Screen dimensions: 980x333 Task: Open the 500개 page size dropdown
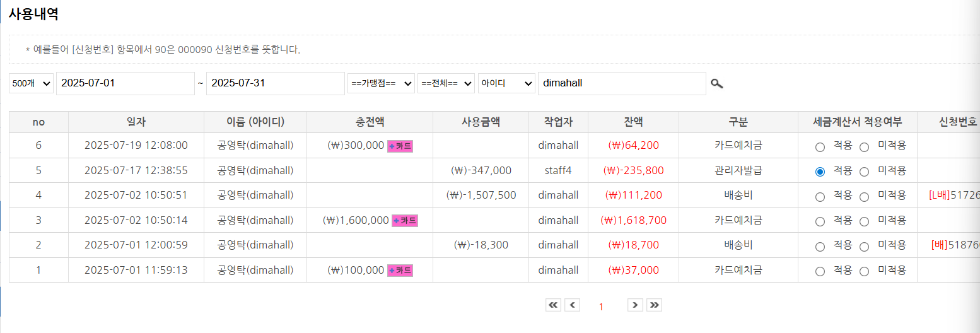click(x=31, y=83)
